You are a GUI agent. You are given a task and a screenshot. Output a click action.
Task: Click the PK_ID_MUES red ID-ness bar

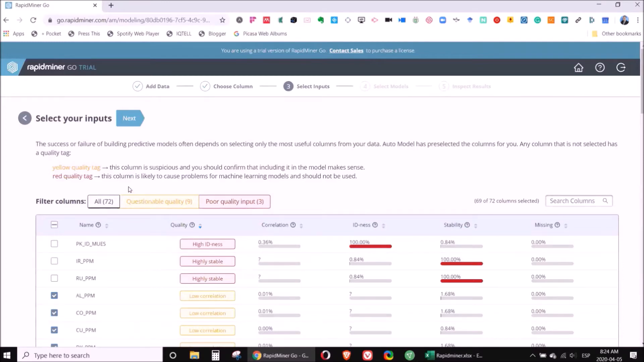tap(370, 246)
